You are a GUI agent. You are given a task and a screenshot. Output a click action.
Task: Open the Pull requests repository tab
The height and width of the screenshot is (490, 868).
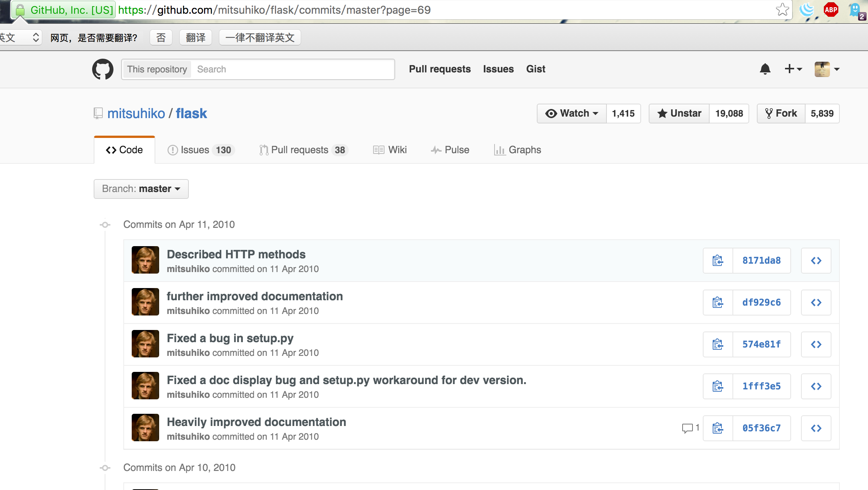point(303,150)
